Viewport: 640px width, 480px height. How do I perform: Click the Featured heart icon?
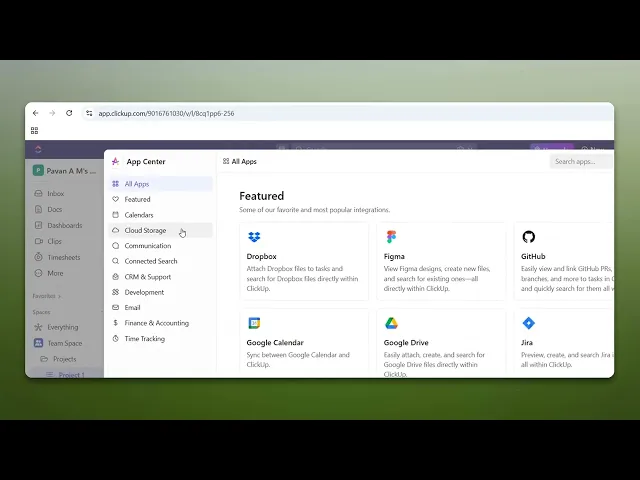116,199
